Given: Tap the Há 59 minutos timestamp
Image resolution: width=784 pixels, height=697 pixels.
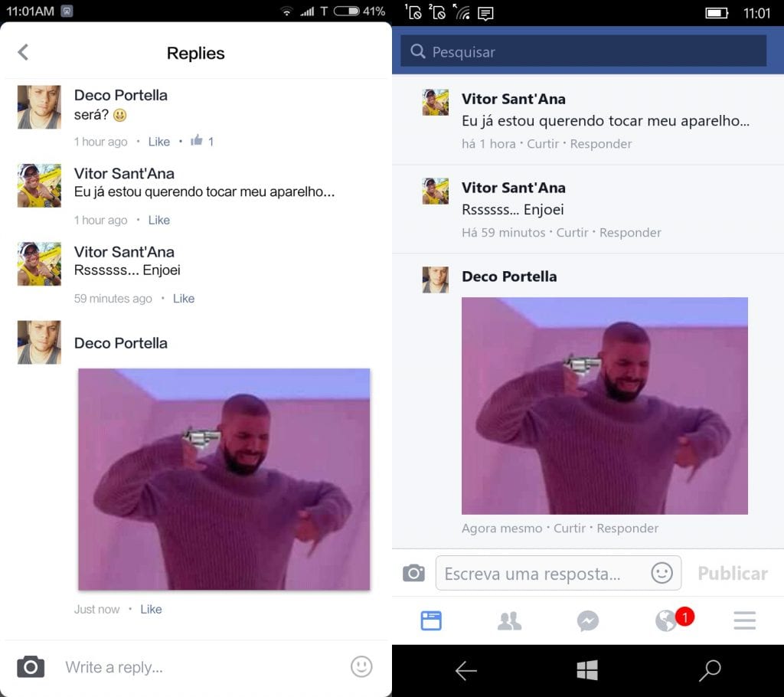Looking at the screenshot, I should point(504,233).
